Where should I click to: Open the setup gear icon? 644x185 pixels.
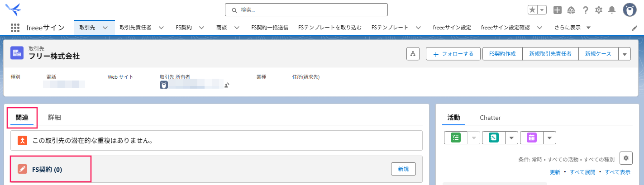coord(599,10)
